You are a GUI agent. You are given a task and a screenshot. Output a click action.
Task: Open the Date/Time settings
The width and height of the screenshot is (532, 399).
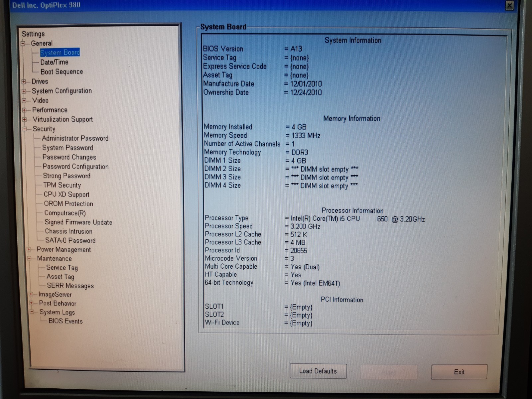click(x=54, y=62)
